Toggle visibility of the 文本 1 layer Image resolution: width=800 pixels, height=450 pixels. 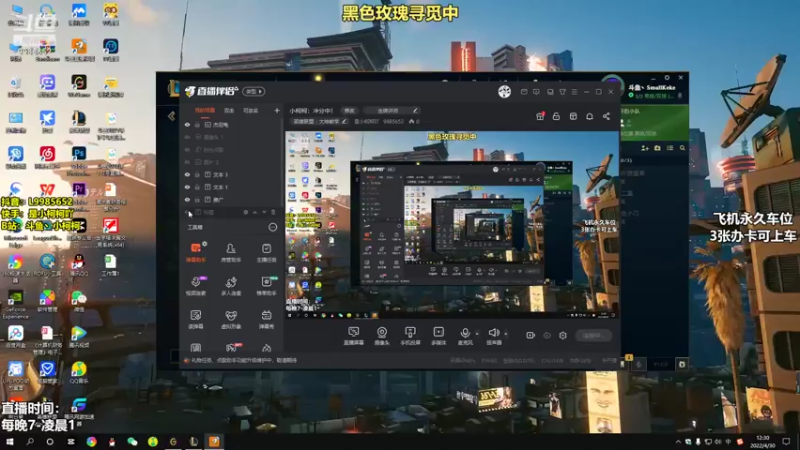pyautogui.click(x=187, y=187)
